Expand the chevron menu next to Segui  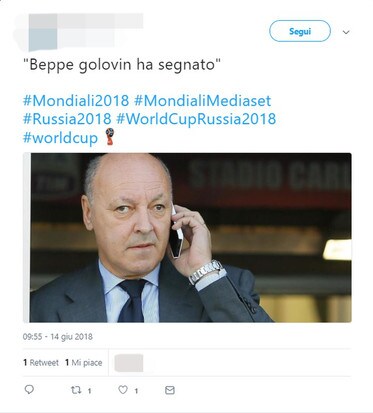[346, 32]
